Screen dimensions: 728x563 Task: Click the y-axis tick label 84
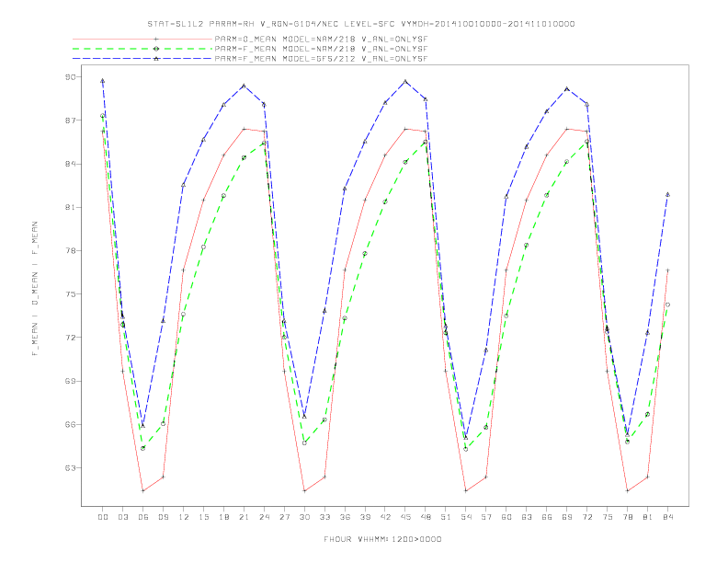point(70,164)
